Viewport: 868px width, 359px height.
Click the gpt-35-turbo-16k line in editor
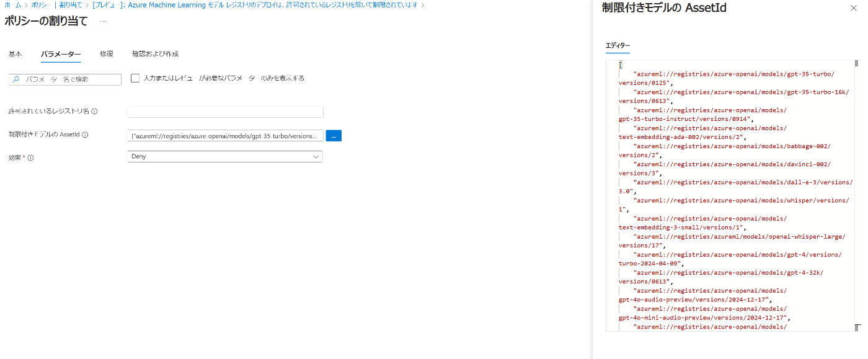coord(741,92)
